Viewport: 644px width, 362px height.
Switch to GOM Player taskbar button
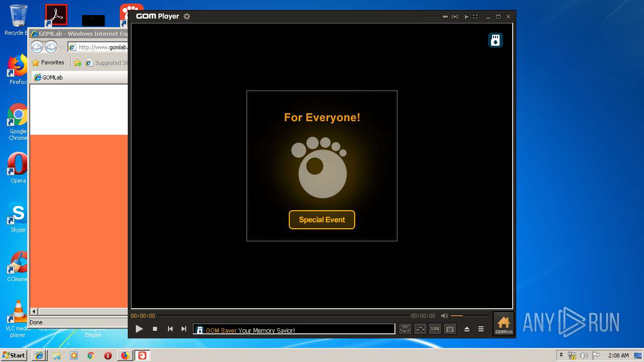tap(142, 355)
